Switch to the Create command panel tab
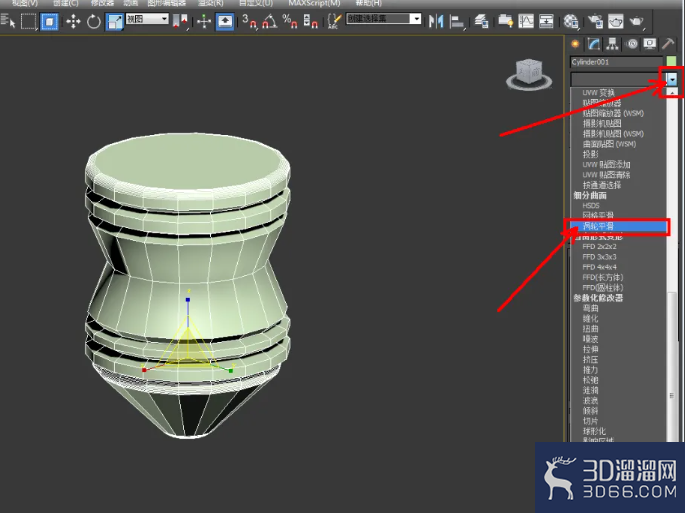The width and height of the screenshot is (685, 513). [575, 44]
